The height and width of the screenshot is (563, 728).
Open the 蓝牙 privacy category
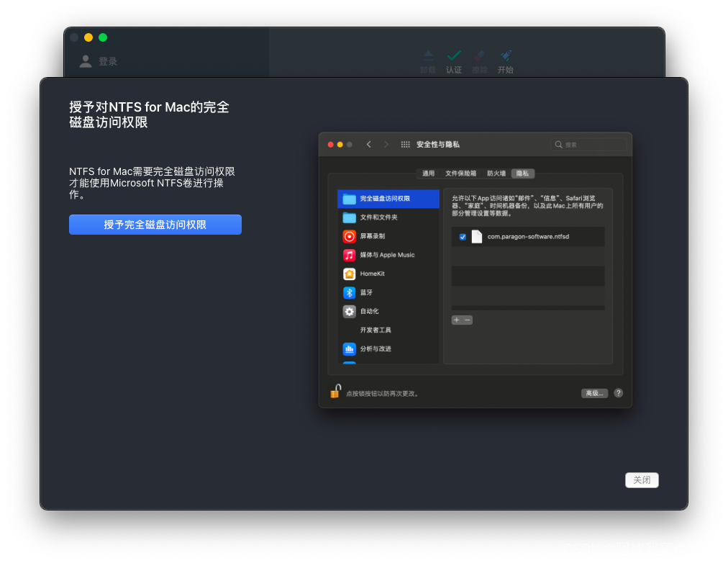pos(388,292)
